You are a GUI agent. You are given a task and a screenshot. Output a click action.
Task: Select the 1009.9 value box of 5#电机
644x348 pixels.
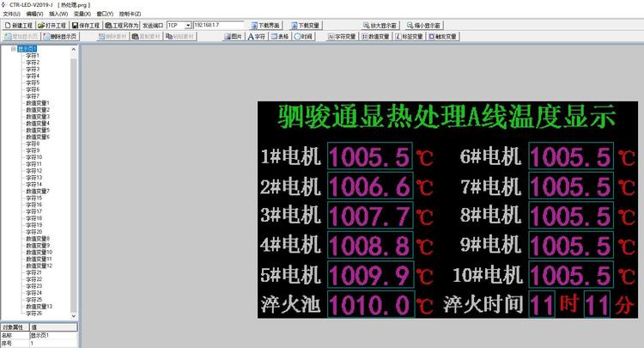(x=369, y=274)
